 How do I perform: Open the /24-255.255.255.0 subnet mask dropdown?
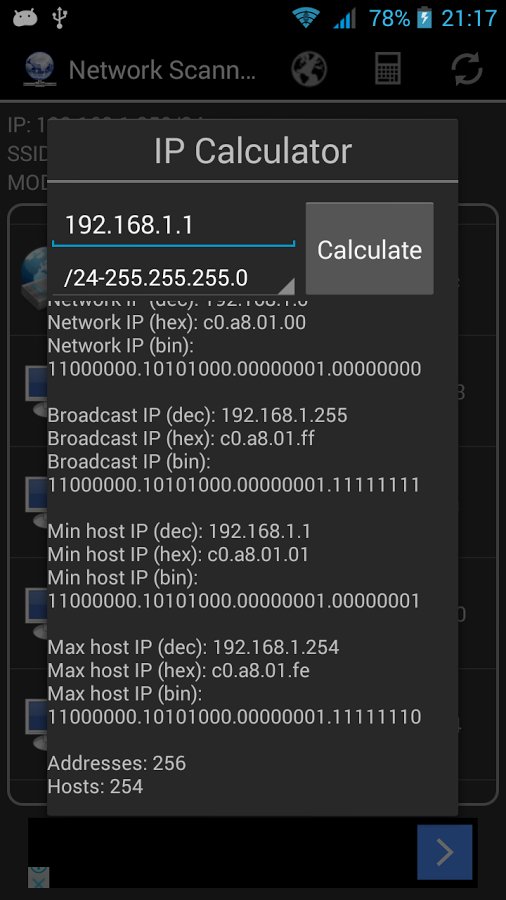(x=173, y=278)
